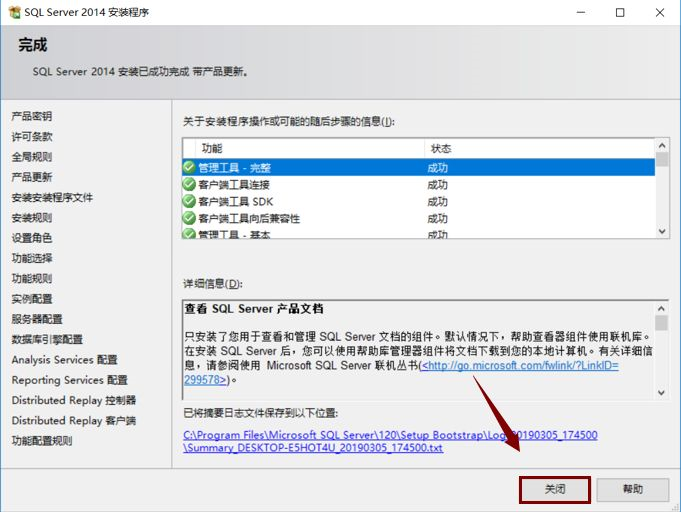Select the 客户端工具向后兼容性 row
681x512 pixels.
tap(419, 218)
